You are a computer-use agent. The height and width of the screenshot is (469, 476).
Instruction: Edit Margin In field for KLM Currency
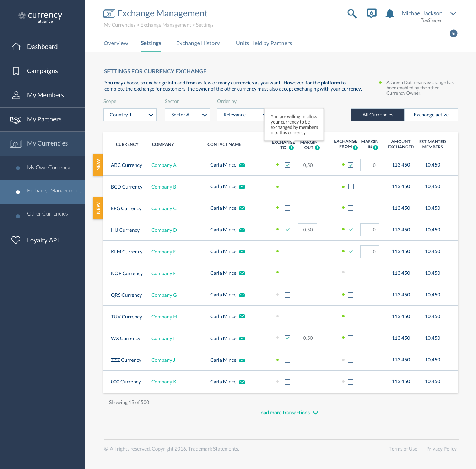369,252
